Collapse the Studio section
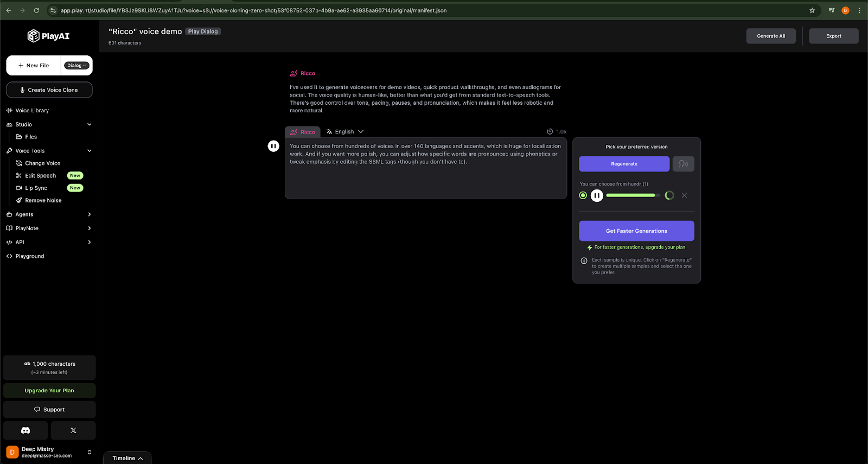 click(90, 124)
